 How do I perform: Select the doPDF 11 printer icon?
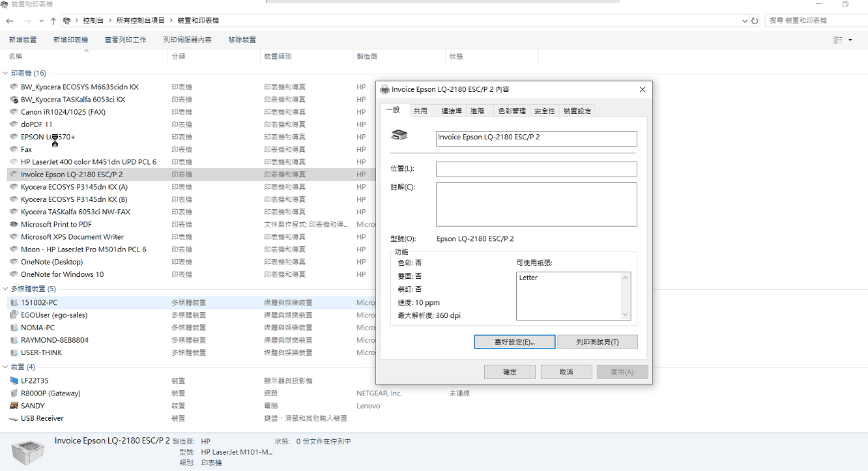coord(14,124)
